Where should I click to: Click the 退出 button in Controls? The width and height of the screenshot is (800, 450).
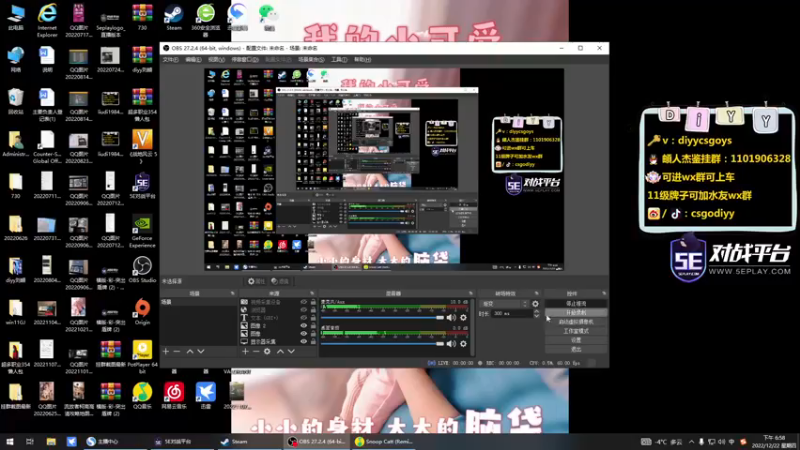pyautogui.click(x=576, y=349)
